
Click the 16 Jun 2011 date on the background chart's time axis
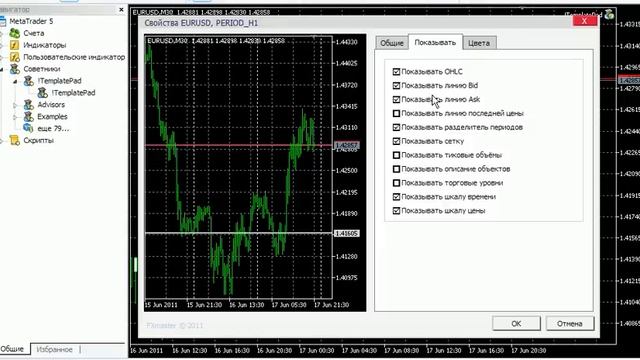click(146, 350)
